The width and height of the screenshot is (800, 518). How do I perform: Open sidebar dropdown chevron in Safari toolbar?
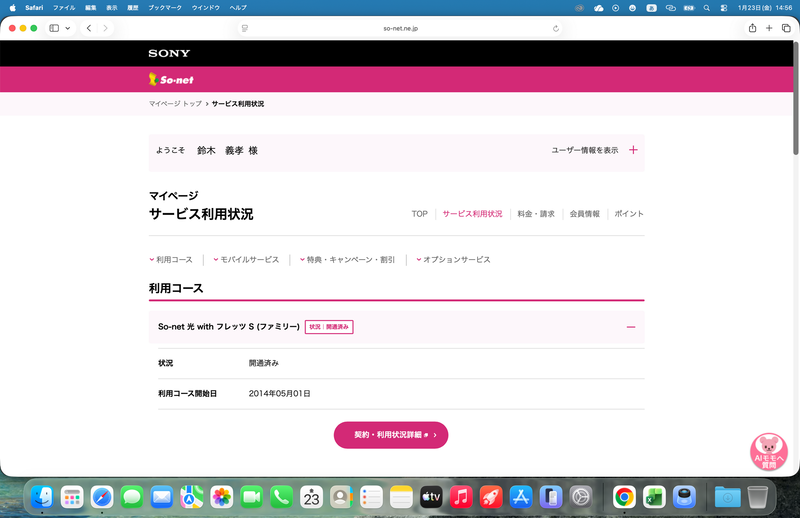[67, 28]
